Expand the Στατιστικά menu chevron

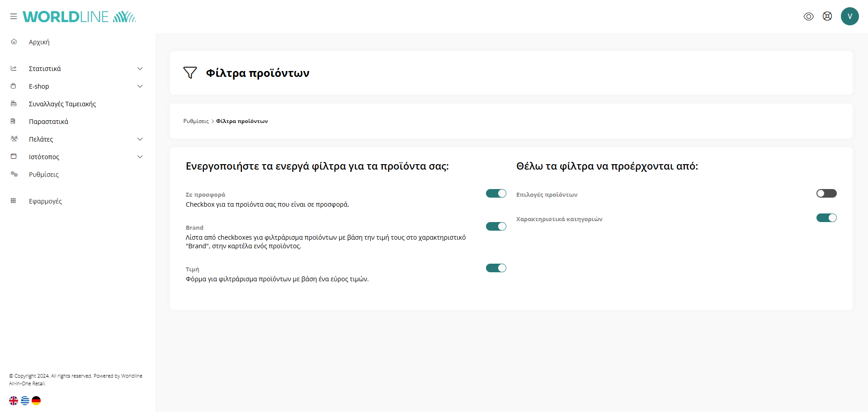[140, 69]
